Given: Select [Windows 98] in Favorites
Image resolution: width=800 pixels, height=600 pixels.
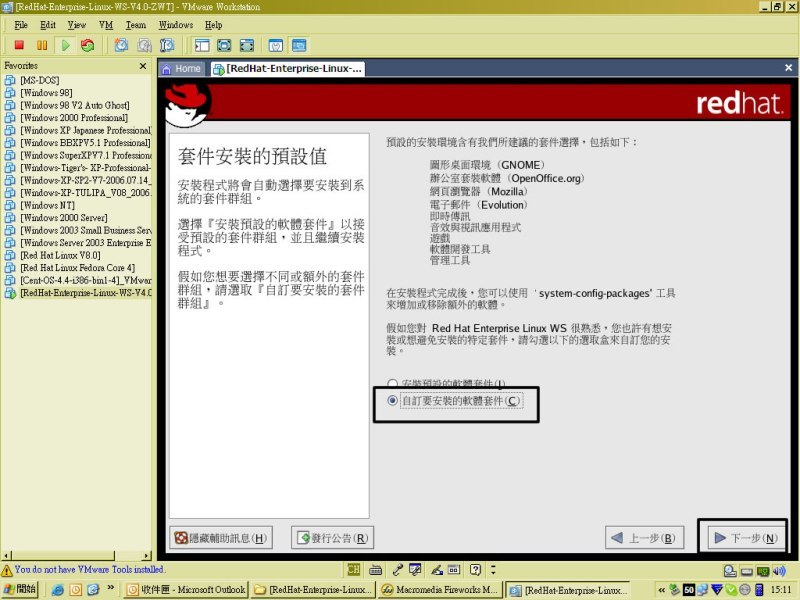Looking at the screenshot, I should 46,93.
